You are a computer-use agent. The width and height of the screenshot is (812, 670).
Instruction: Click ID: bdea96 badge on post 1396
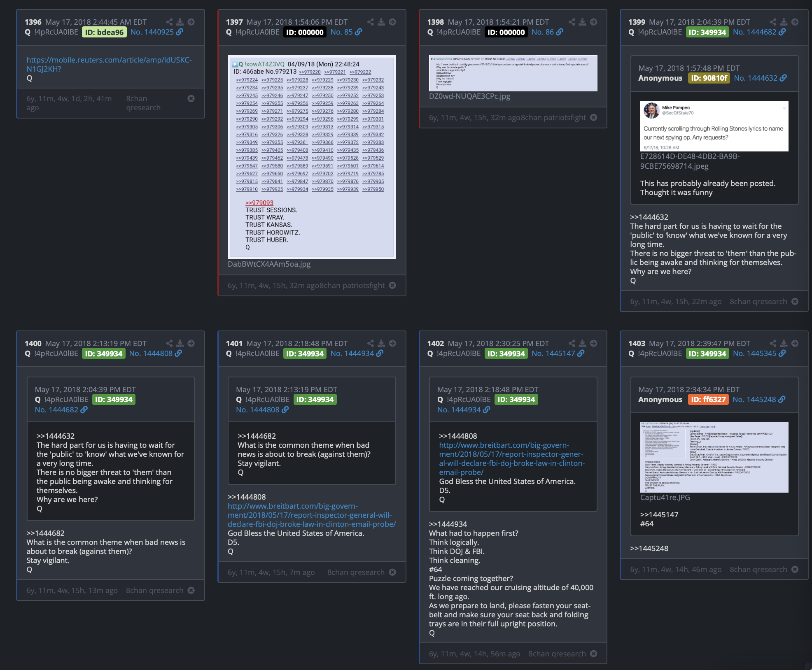pyautogui.click(x=104, y=32)
